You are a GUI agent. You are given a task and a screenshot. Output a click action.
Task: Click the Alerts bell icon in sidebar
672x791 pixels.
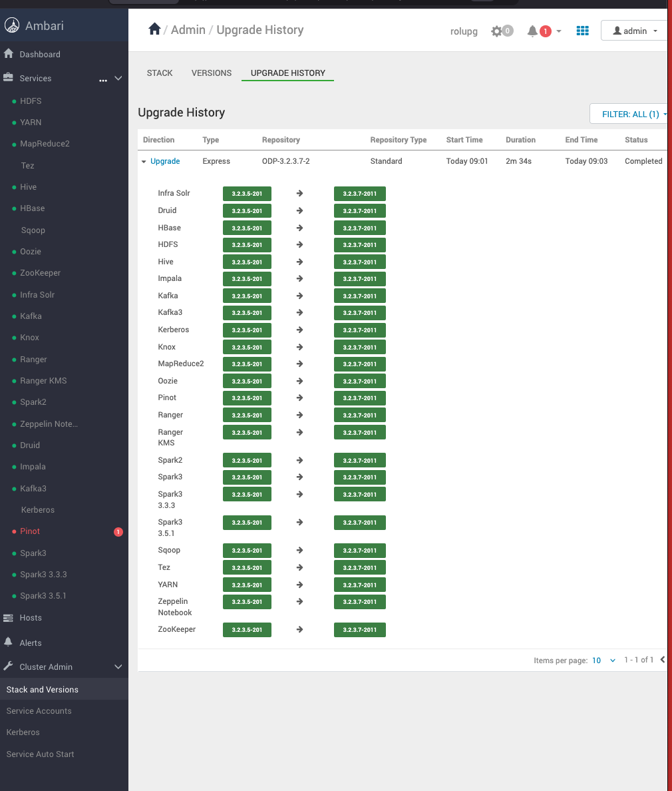click(8, 642)
